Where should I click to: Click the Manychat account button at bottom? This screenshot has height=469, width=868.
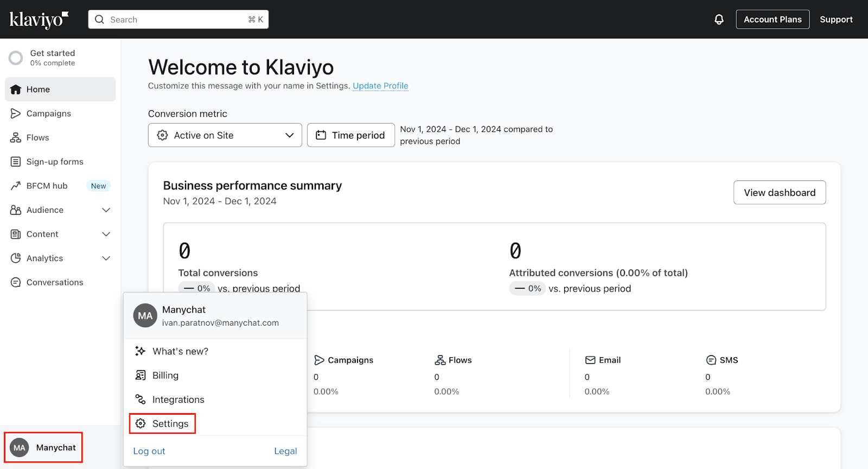[43, 448]
